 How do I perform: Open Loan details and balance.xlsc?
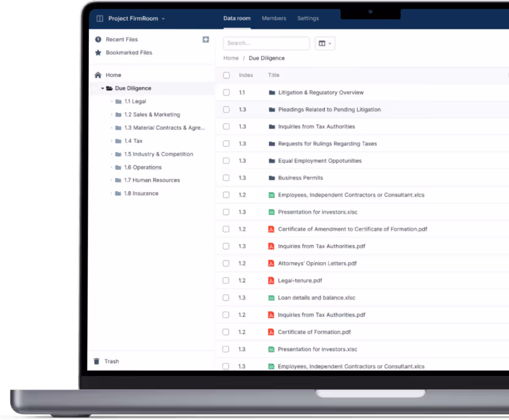click(316, 298)
